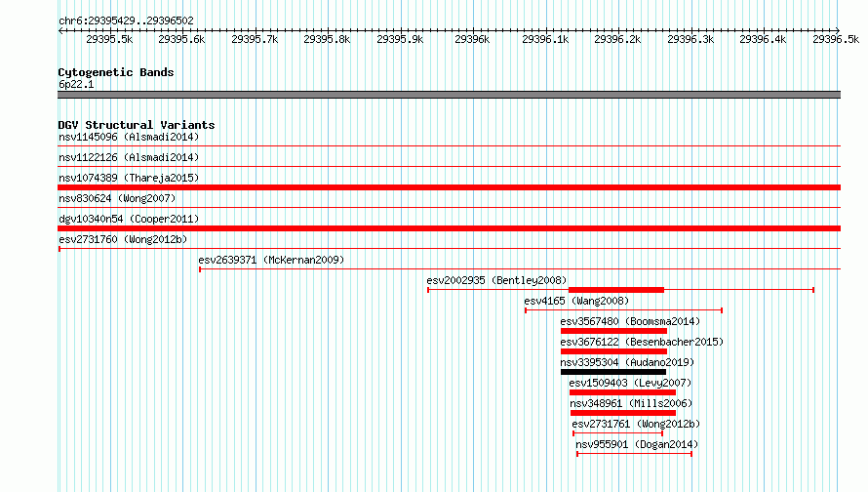Screen dimensions: 868x492
Task: Click ruler position 29395.9k
Action: 400,39
